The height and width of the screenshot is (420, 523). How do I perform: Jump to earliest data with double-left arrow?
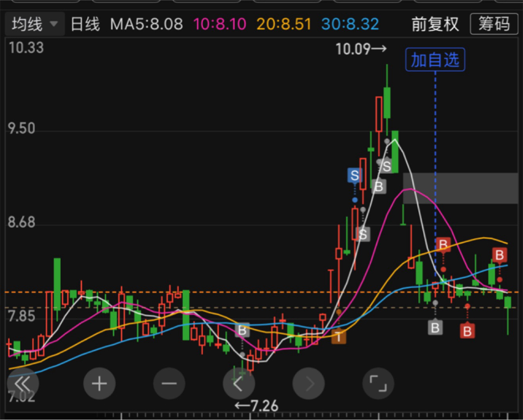[22, 384]
